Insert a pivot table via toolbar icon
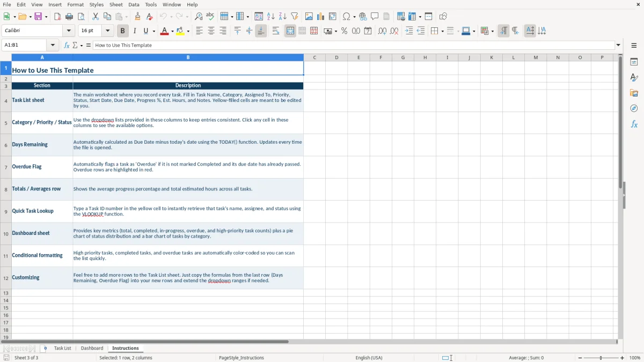The width and height of the screenshot is (644, 362). (333, 17)
